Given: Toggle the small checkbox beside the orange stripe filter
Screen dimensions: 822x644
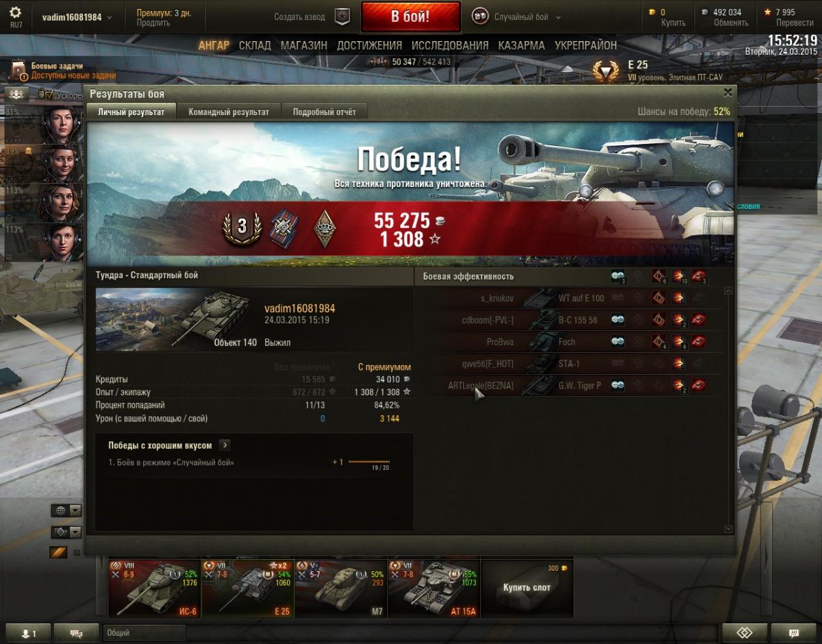Looking at the screenshot, I should (x=77, y=553).
